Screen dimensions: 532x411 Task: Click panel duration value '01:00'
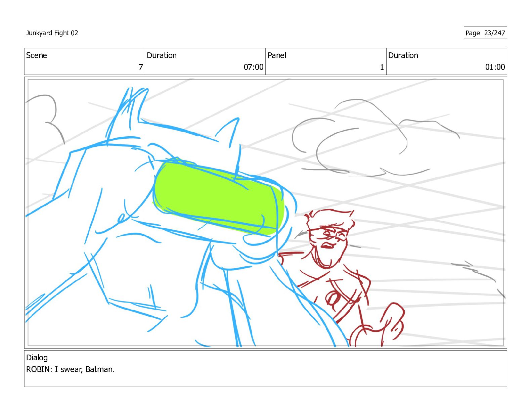pyautogui.click(x=495, y=67)
